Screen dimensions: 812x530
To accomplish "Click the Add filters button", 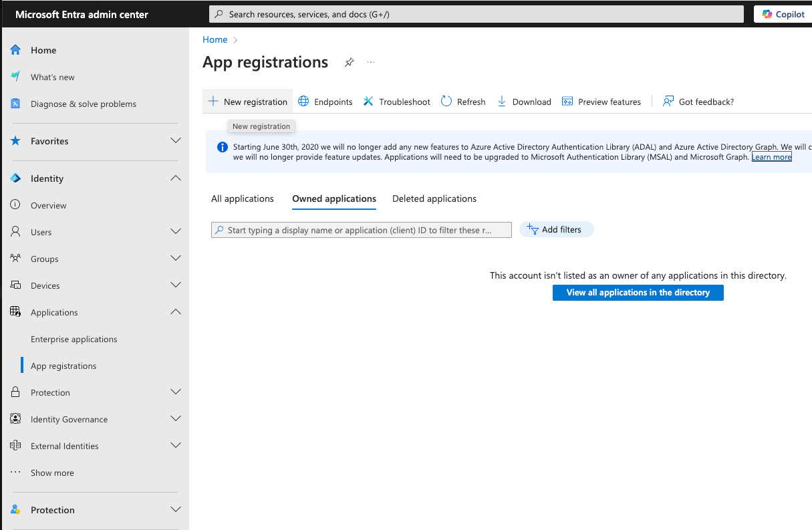I will pos(556,229).
